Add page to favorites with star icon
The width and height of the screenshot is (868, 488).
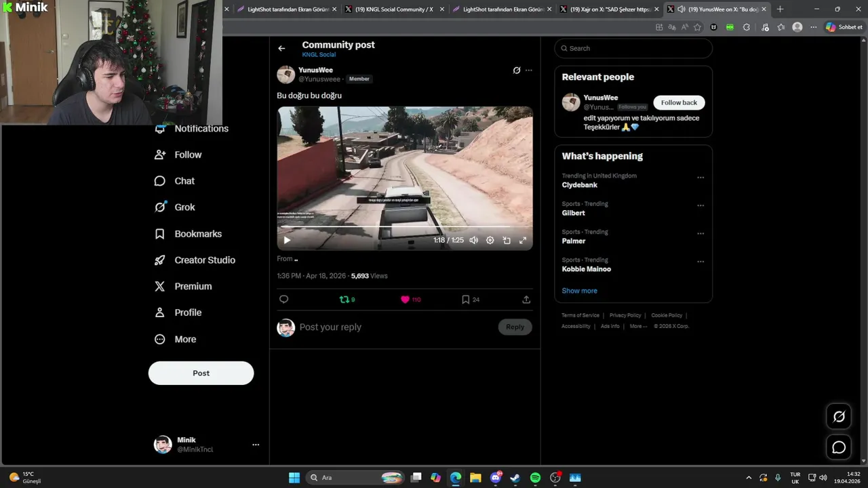(x=697, y=27)
